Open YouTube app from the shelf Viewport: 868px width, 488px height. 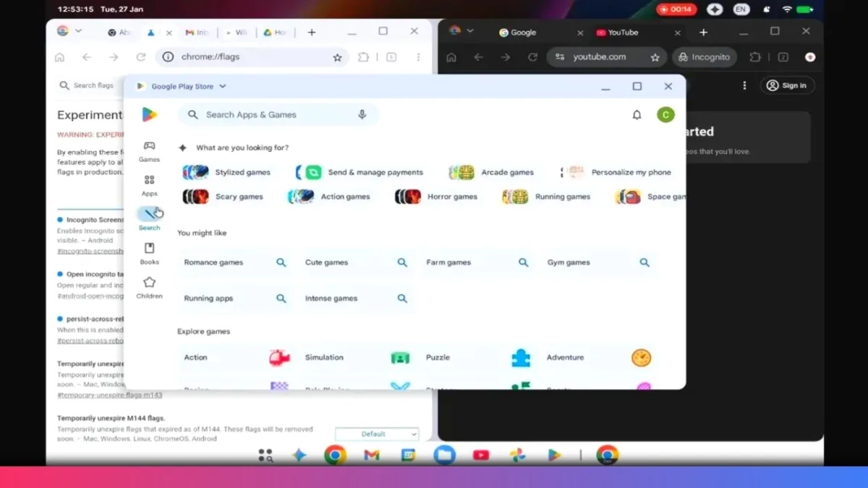[481, 455]
